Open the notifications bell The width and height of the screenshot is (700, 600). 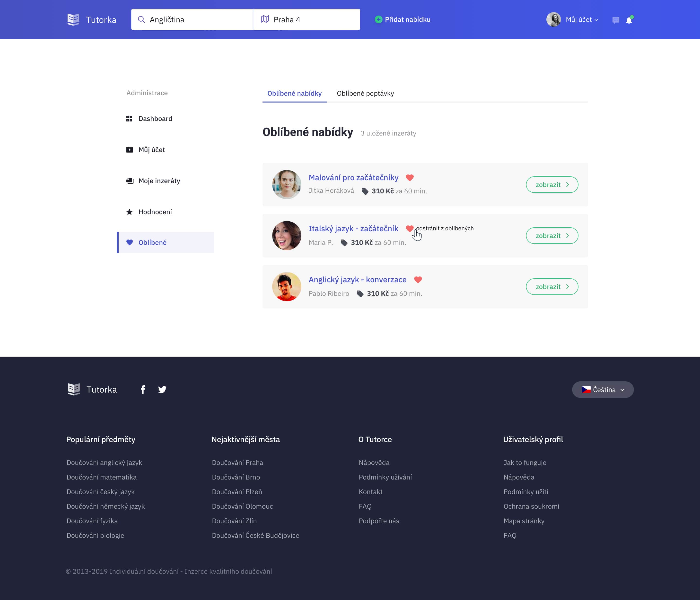(629, 20)
